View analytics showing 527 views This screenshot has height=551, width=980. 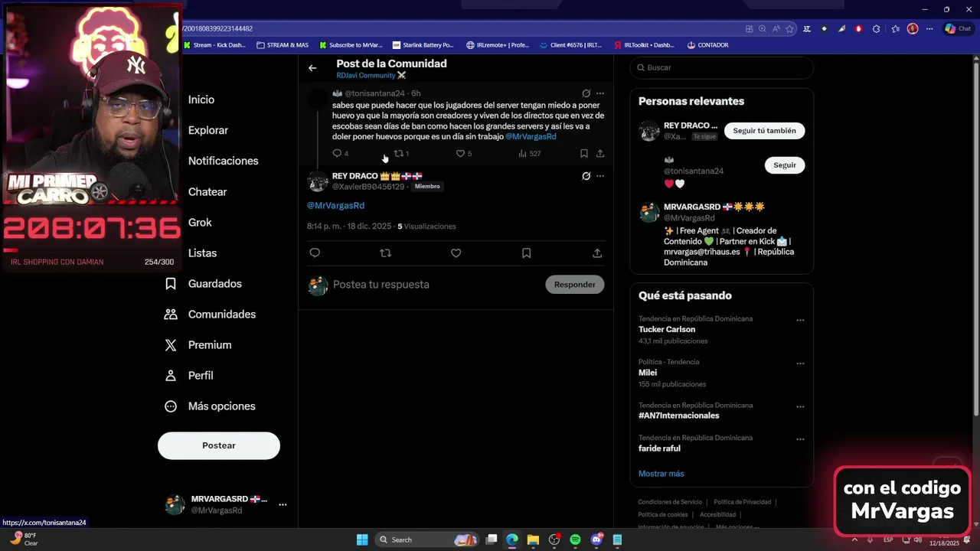tap(530, 154)
